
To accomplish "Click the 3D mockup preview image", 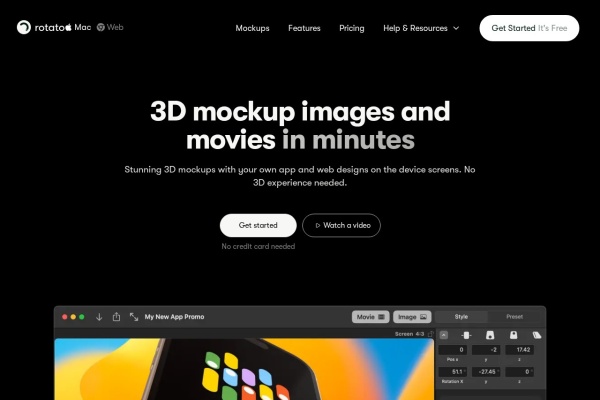I will [x=244, y=369].
